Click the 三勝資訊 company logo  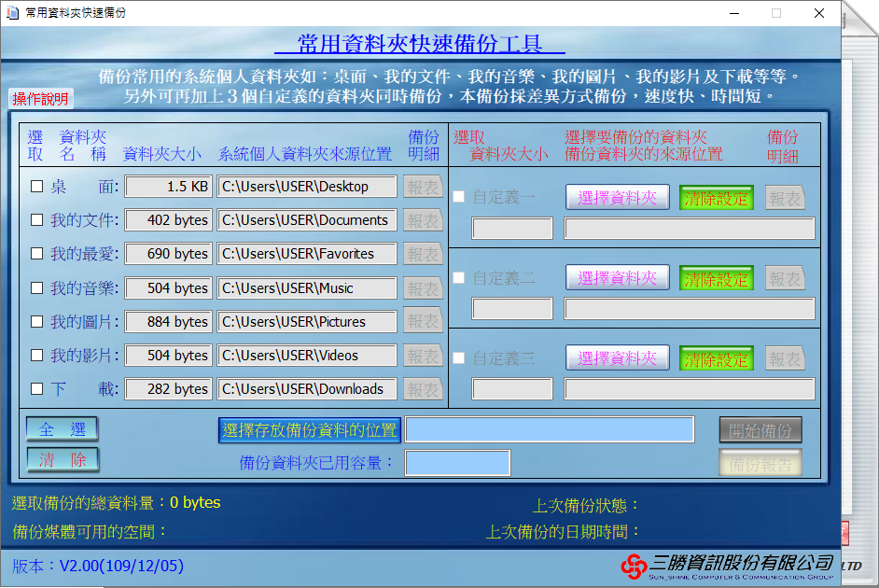pyautogui.click(x=727, y=564)
